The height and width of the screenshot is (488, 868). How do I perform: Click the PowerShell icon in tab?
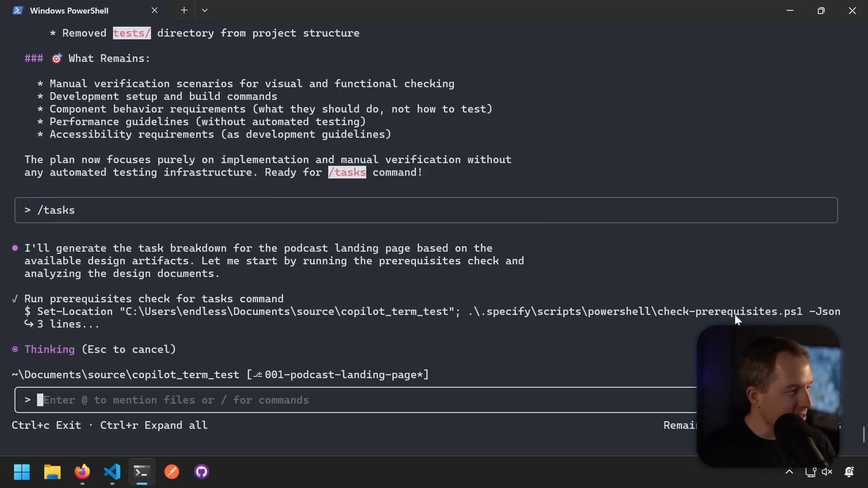[x=18, y=10]
